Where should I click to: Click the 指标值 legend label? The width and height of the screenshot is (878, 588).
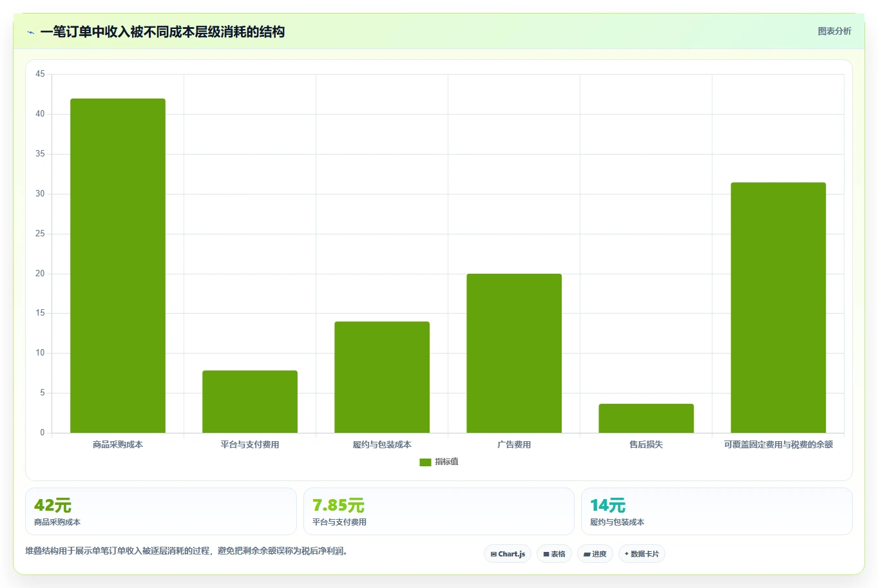[446, 462]
